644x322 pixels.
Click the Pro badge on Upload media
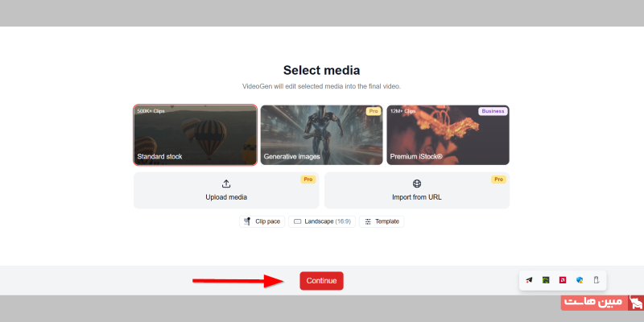coord(308,180)
